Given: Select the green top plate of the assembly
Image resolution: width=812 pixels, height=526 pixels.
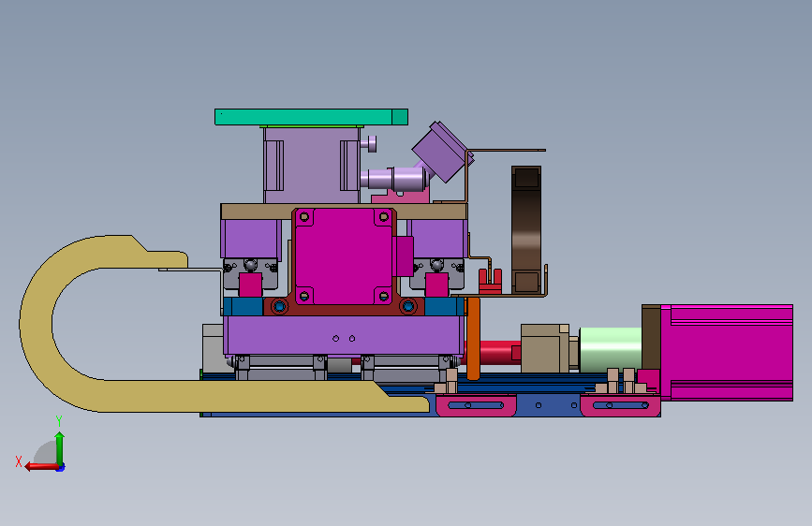Looking at the screenshot, I should coord(311,117).
